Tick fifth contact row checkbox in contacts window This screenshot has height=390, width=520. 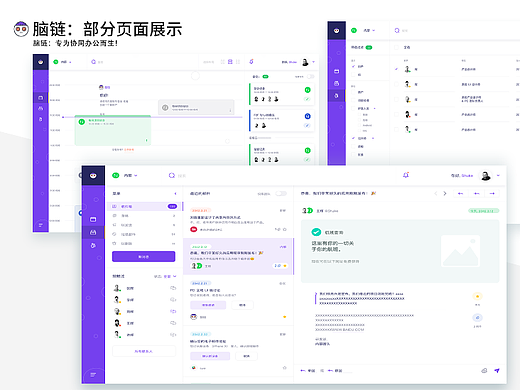(396, 129)
